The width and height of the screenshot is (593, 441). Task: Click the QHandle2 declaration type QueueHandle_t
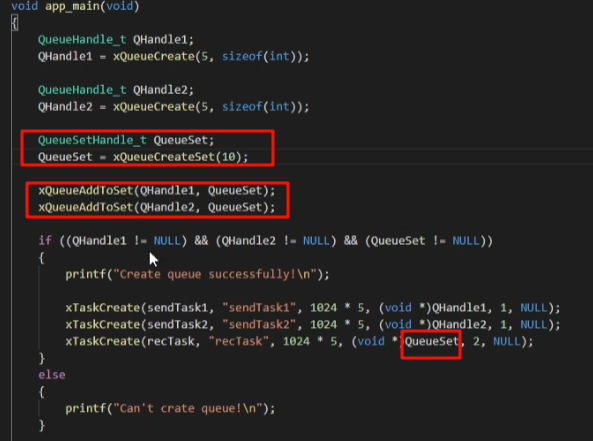point(82,90)
